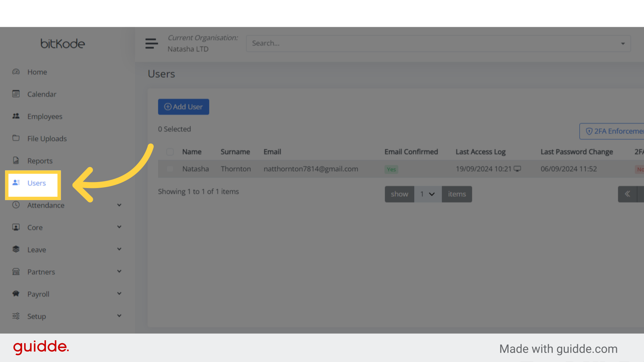Click the Attendance clock icon

[16, 205]
